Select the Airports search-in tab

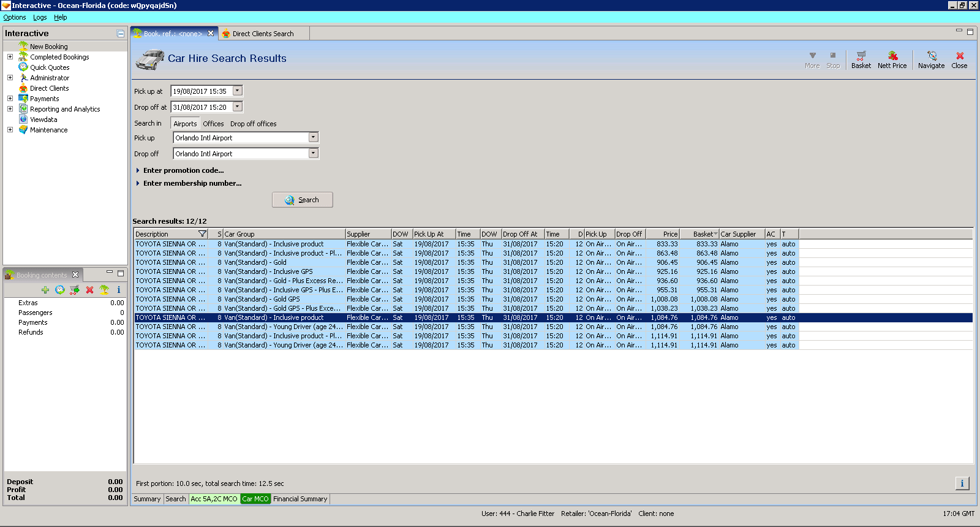coord(185,124)
